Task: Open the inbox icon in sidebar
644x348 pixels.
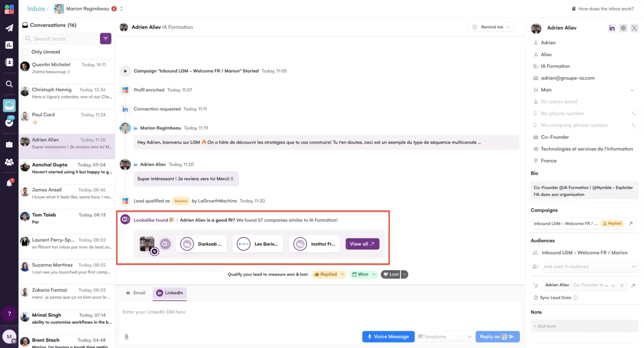Action: pos(9,106)
